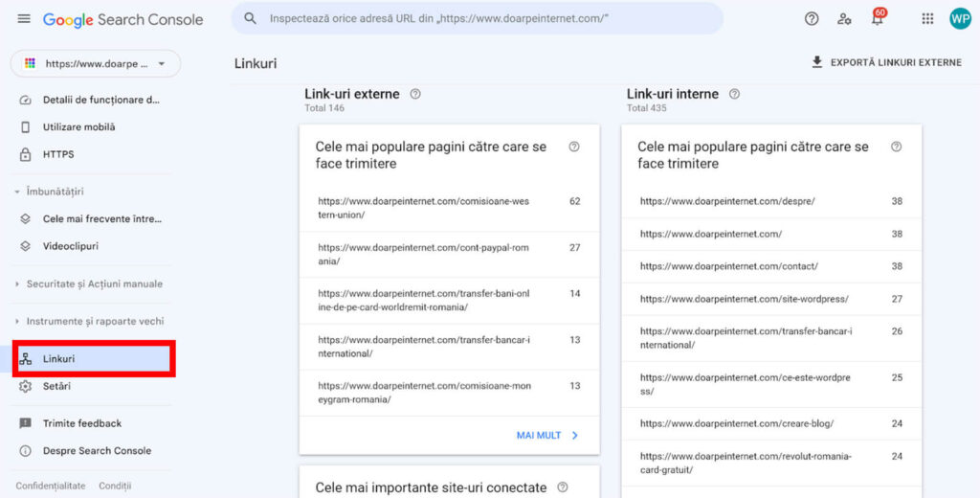Open user and permissions settings icon

tap(844, 19)
